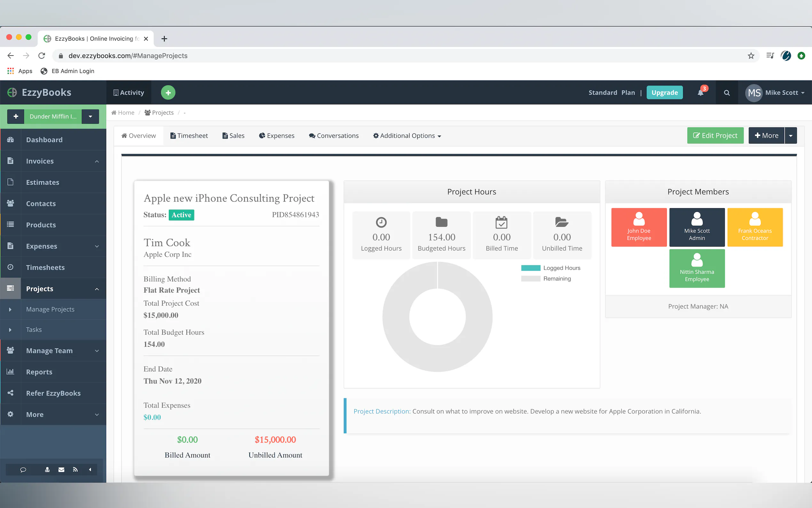Open the company selector dropdown arrow
812x508 pixels.
(x=90, y=116)
